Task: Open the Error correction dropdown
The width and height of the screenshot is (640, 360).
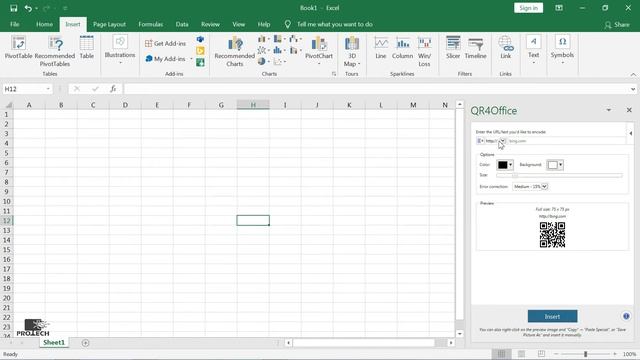Action: 544,187
